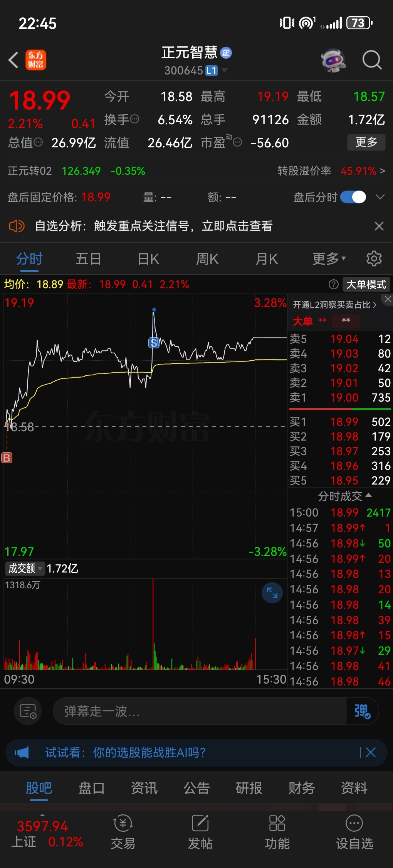The height and width of the screenshot is (868, 393).
Task: Switch to 资料 tab
Action: (x=354, y=788)
